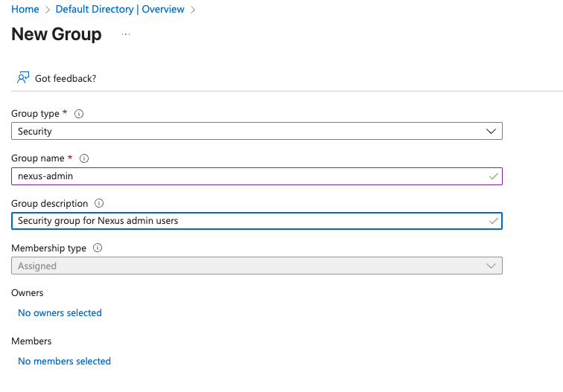Image resolution: width=563 pixels, height=392 pixels.
Task: Focus the Group description input field
Action: (x=257, y=221)
